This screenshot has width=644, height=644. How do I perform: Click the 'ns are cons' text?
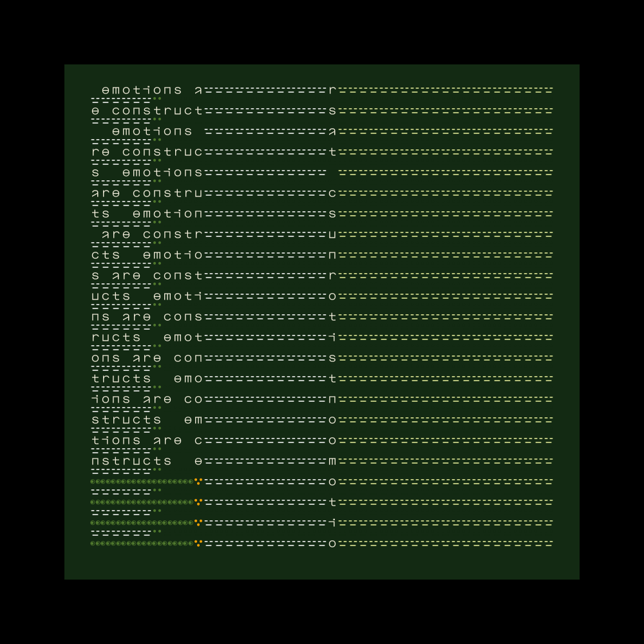click(147, 317)
